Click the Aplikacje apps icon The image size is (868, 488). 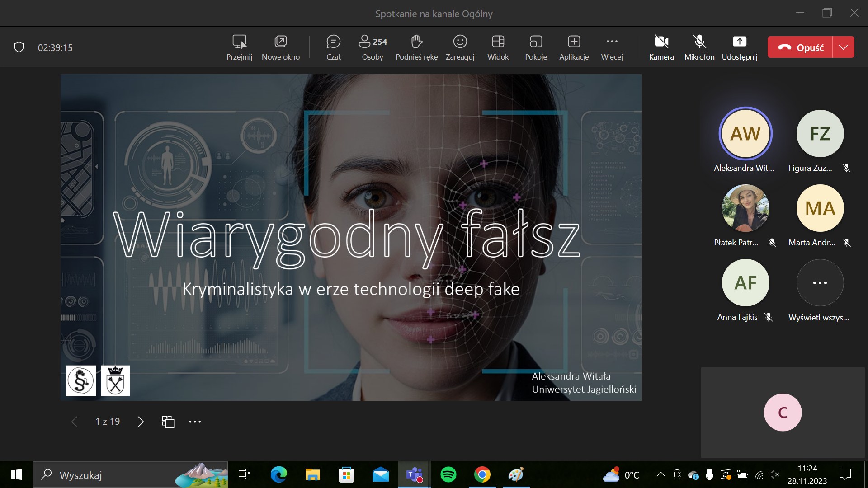574,47
